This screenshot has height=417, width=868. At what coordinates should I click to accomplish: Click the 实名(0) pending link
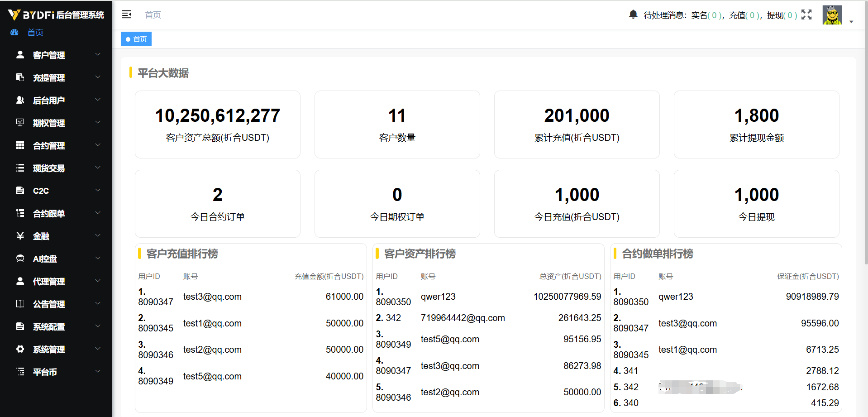706,14
